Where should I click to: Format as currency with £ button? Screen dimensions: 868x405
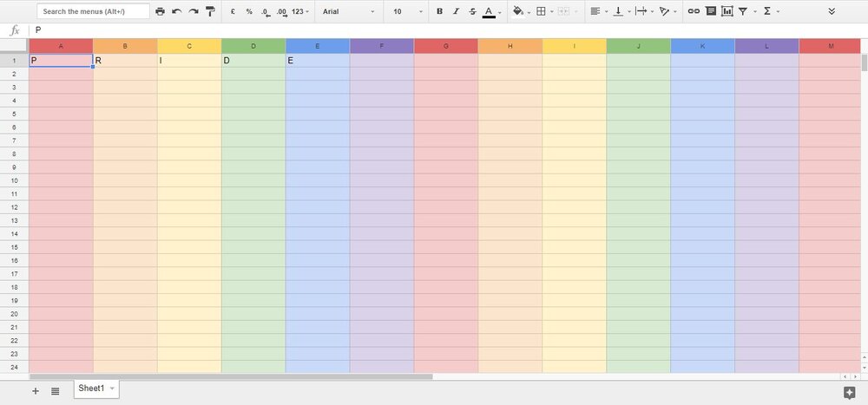(233, 11)
